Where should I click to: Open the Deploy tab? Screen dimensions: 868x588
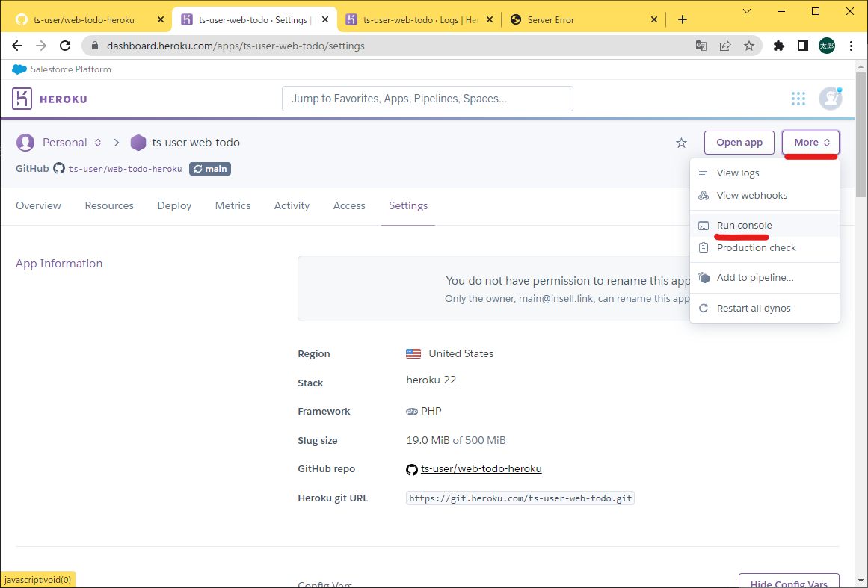pos(174,205)
